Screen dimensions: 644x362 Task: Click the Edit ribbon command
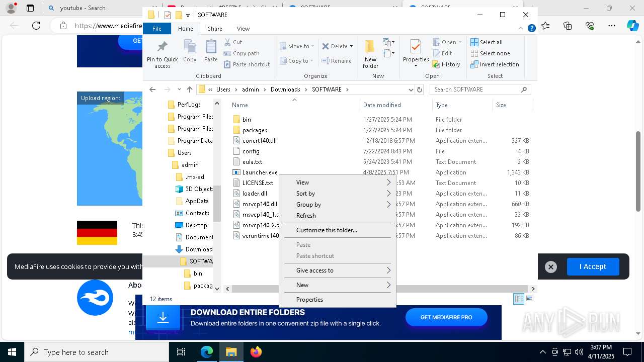pos(442,53)
